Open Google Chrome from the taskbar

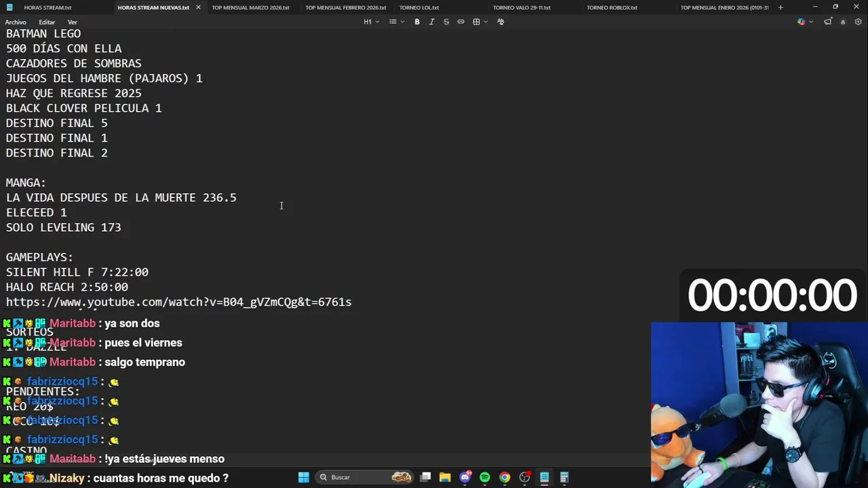tap(505, 477)
